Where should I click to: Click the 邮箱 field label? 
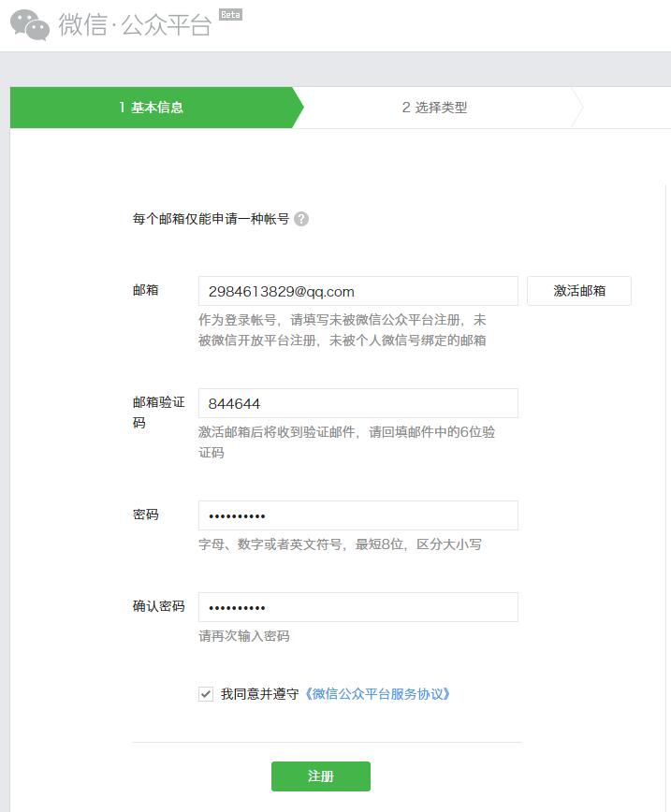point(146,290)
